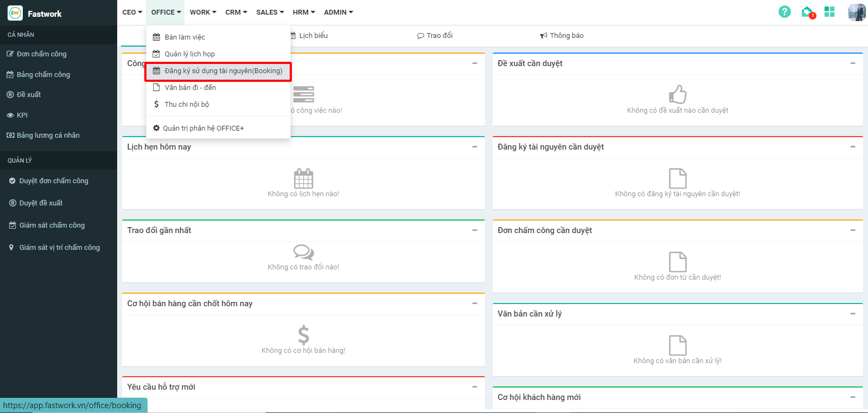Open the HRM dropdown menu

point(304,12)
